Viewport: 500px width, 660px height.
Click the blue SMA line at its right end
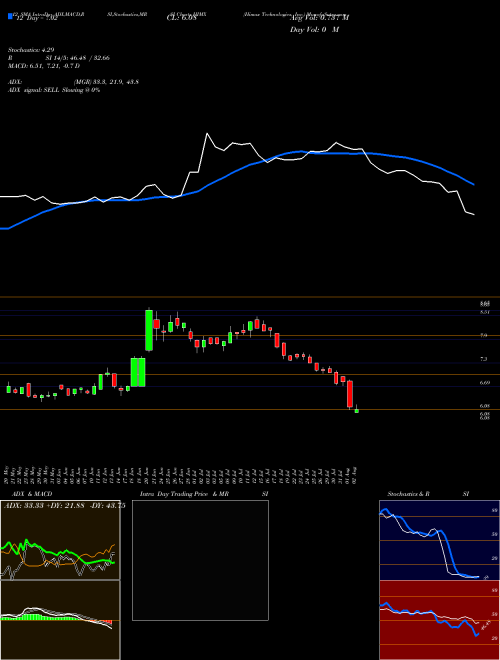pyautogui.click(x=473, y=184)
